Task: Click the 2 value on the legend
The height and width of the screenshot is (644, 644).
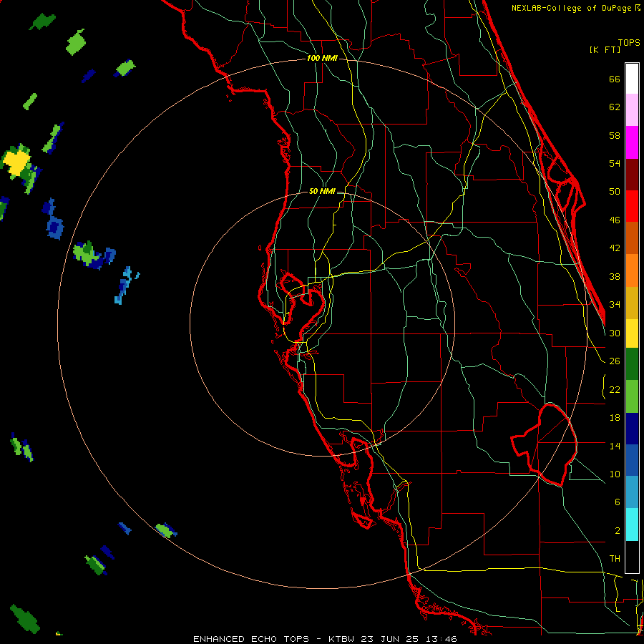Action: pyautogui.click(x=617, y=531)
